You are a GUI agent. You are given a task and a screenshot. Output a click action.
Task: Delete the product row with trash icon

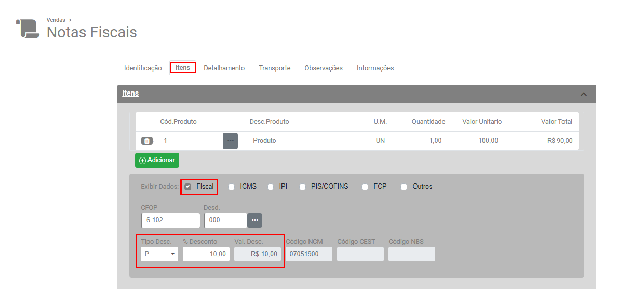pyautogui.click(x=147, y=141)
